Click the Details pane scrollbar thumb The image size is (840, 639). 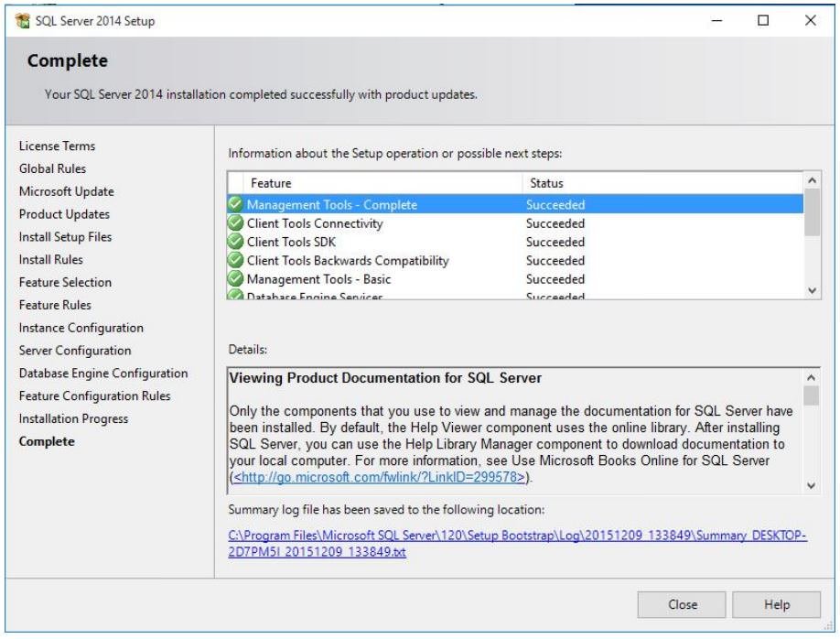point(811,396)
